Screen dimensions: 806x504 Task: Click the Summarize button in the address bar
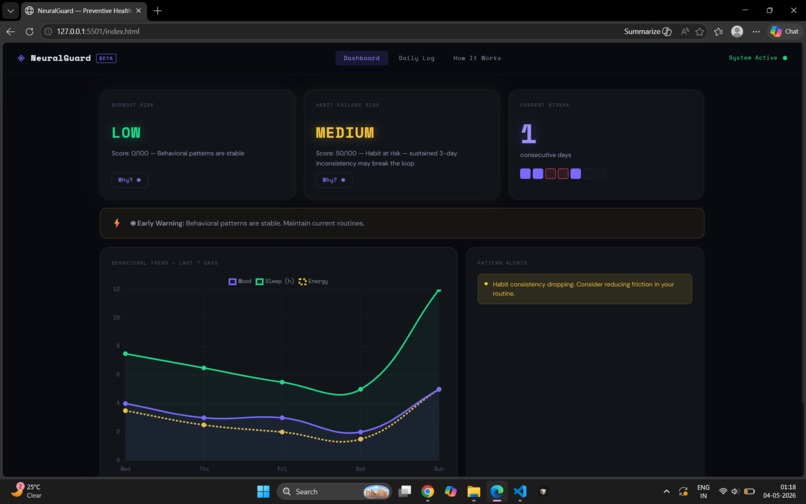(x=648, y=31)
